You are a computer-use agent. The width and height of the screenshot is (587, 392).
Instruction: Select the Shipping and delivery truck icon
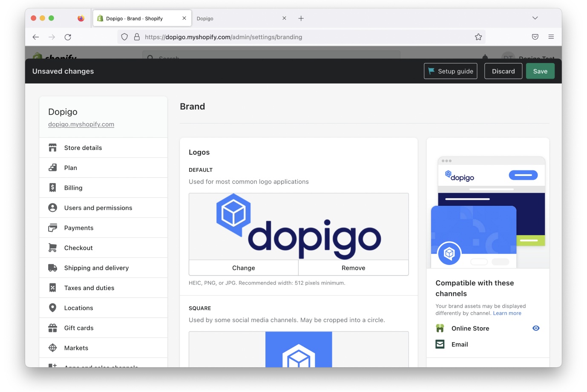(53, 268)
